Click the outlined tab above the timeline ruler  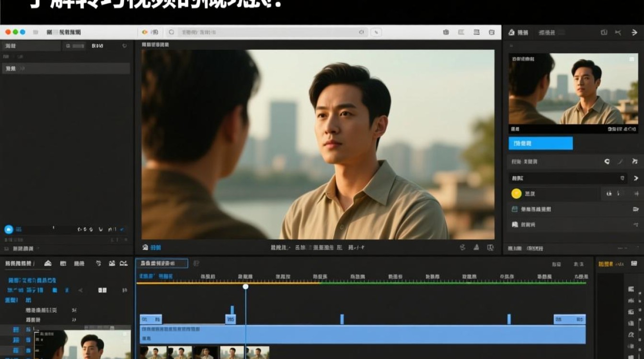(161, 263)
